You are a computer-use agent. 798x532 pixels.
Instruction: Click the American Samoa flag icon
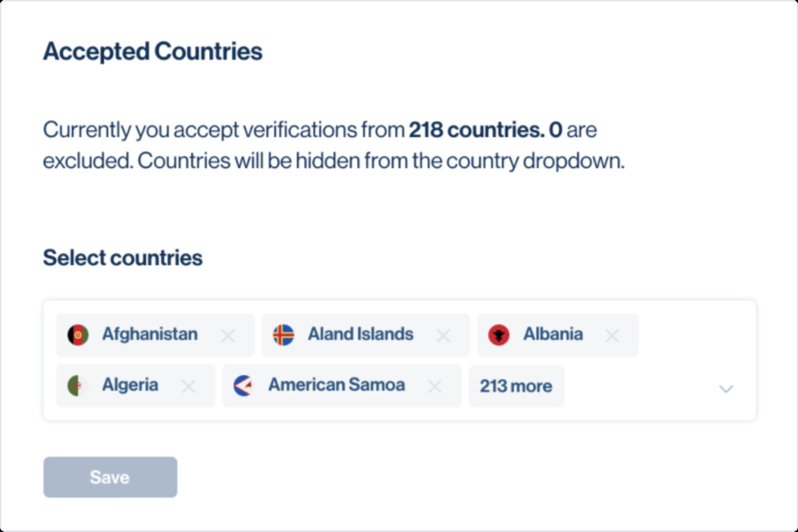[x=244, y=385]
